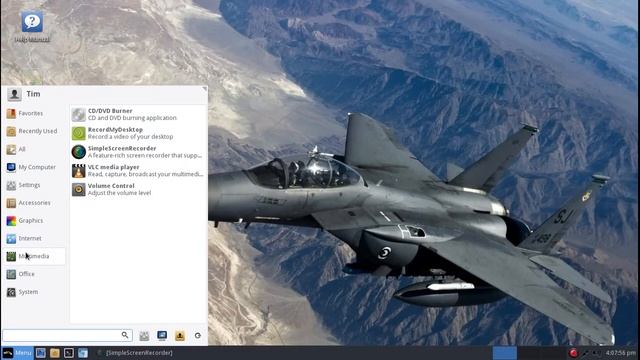The height and width of the screenshot is (360, 640).
Task: Click the user Tim avatar icon
Action: click(x=14, y=94)
